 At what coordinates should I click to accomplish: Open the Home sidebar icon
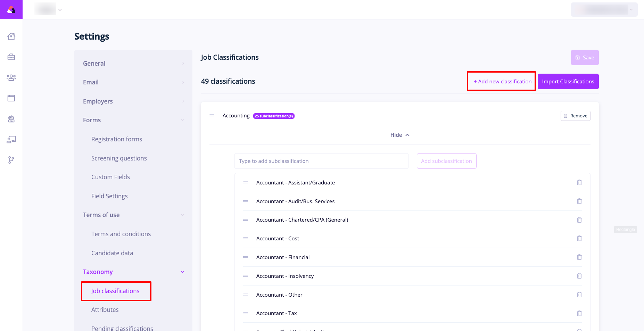pyautogui.click(x=11, y=36)
